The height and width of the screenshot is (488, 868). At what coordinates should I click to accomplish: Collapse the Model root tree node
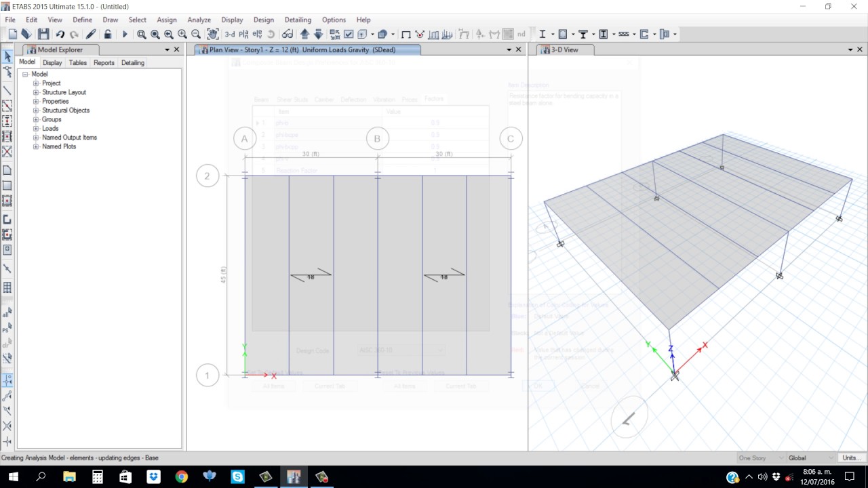pyautogui.click(x=26, y=74)
